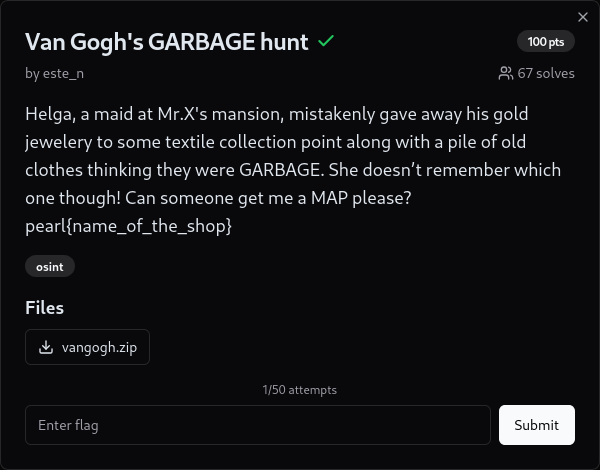Open the 67 solves list

536,73
